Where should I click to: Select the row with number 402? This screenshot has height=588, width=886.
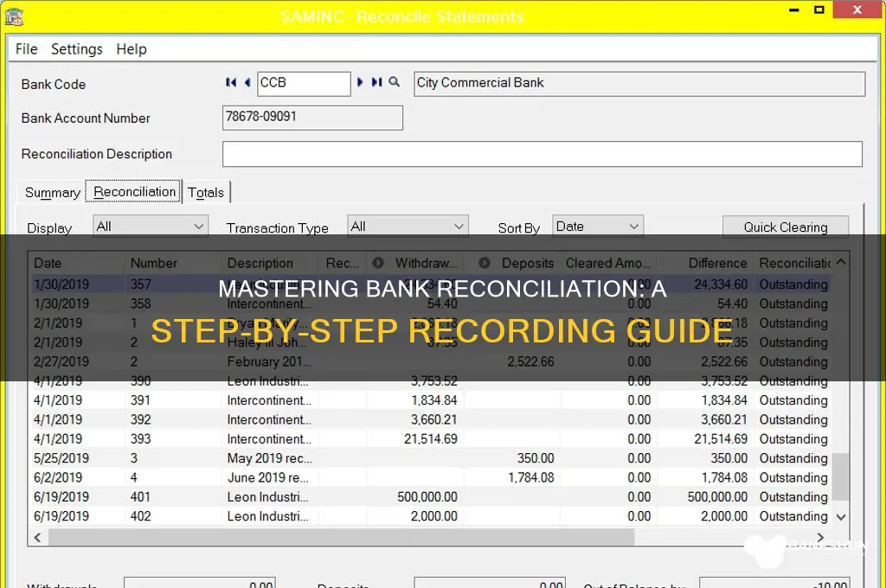[x=430, y=516]
